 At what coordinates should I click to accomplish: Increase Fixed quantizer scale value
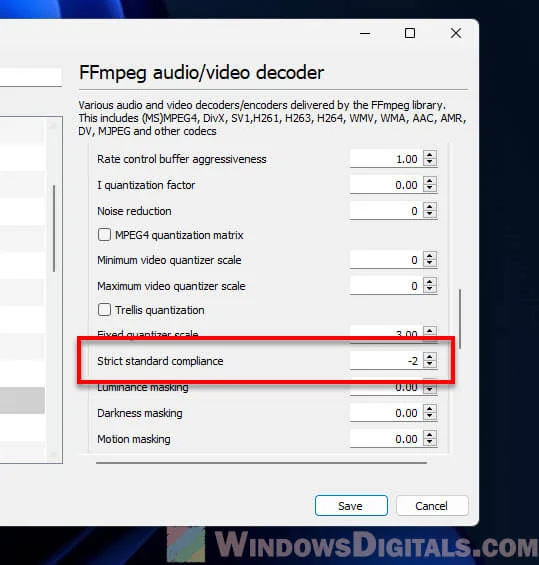coord(429,331)
